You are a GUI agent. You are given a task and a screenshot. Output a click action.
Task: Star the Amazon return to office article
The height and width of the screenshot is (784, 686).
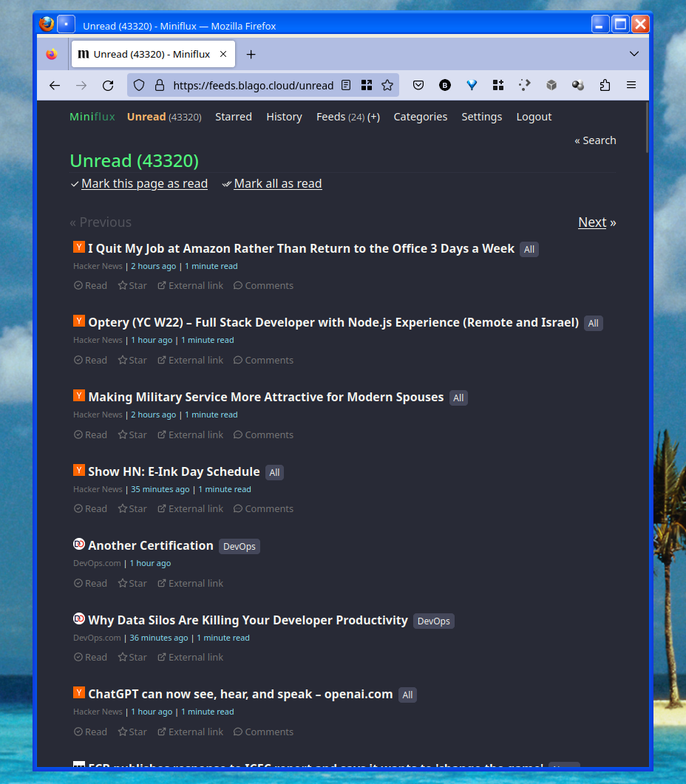coord(132,285)
